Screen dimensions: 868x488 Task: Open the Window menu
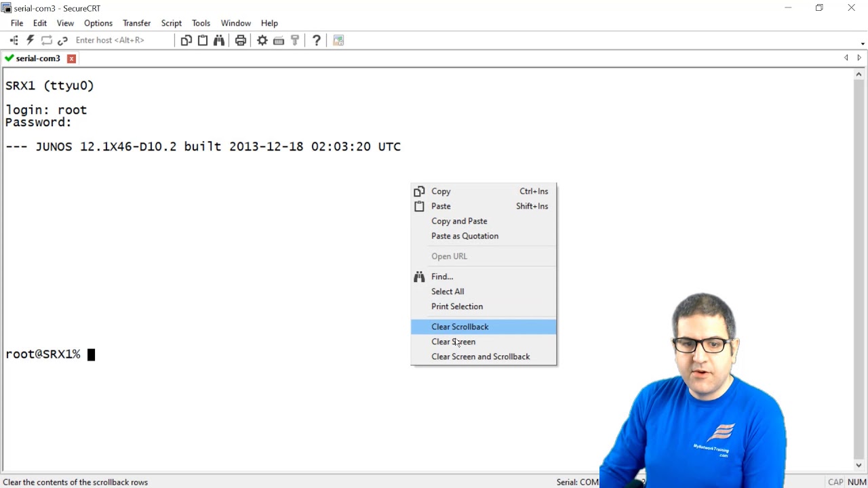pyautogui.click(x=236, y=23)
